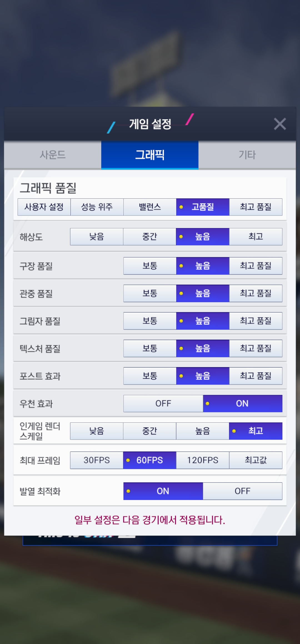Open the 기타 tab
This screenshot has width=300, height=644.
(247, 155)
